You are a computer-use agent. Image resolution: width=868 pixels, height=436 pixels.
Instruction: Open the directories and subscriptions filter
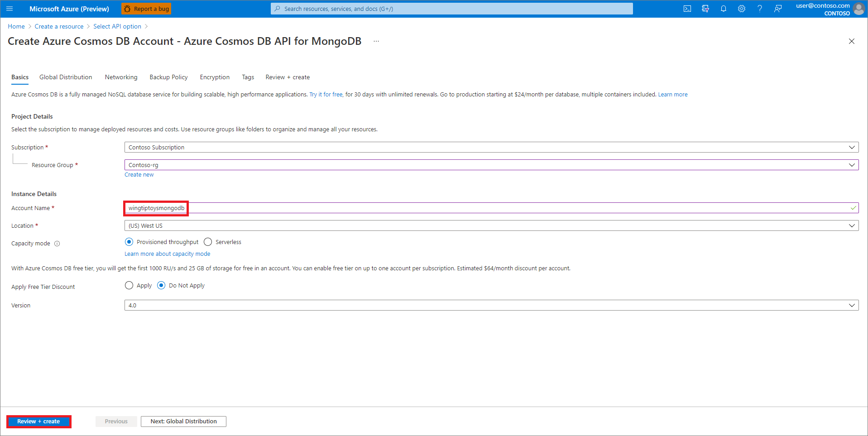click(705, 8)
